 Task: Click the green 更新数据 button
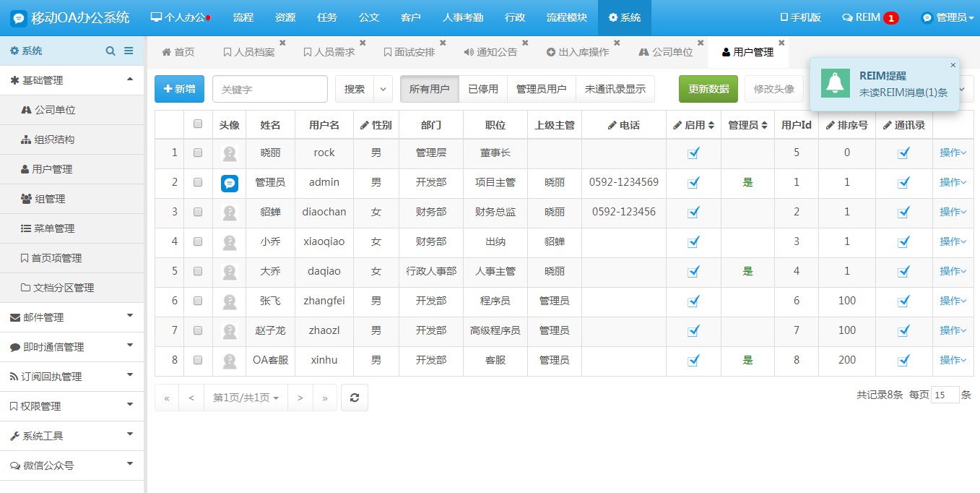[x=708, y=89]
